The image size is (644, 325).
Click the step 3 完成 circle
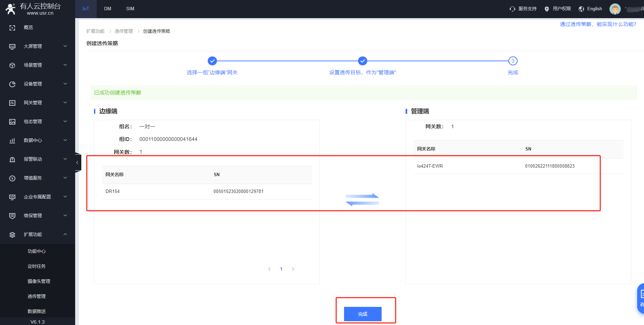[513, 61]
